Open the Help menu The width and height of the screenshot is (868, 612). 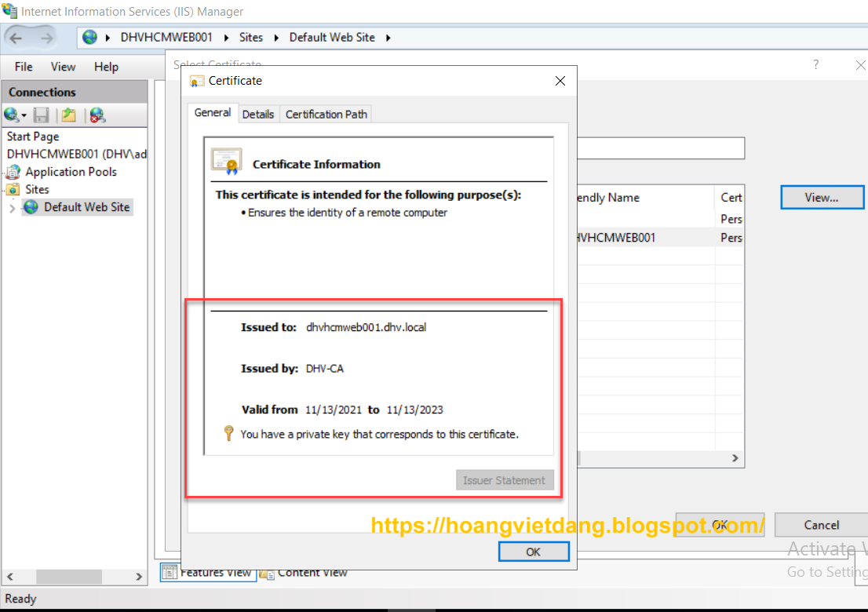(x=106, y=67)
